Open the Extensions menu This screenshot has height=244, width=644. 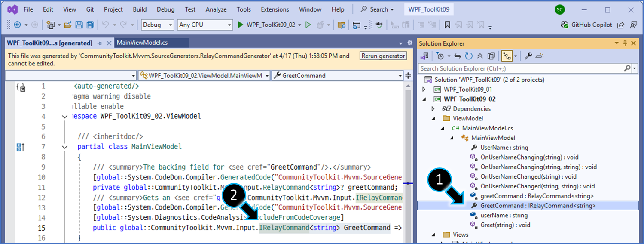coord(275,9)
